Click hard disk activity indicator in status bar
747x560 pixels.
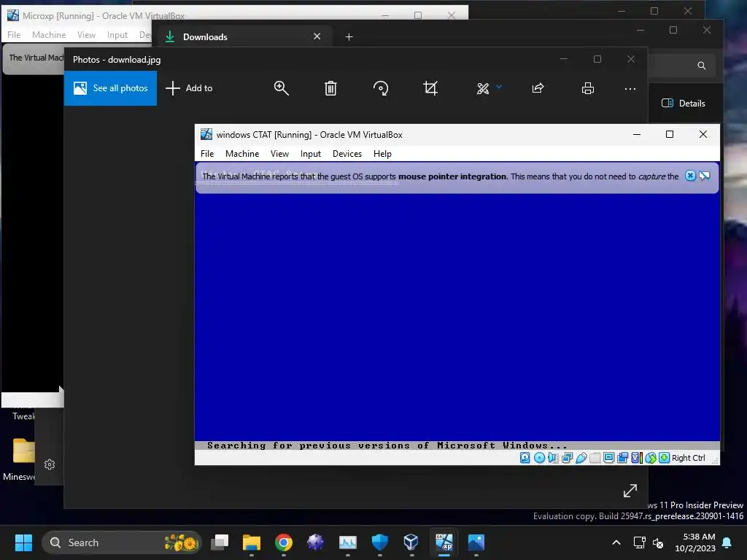pos(525,458)
